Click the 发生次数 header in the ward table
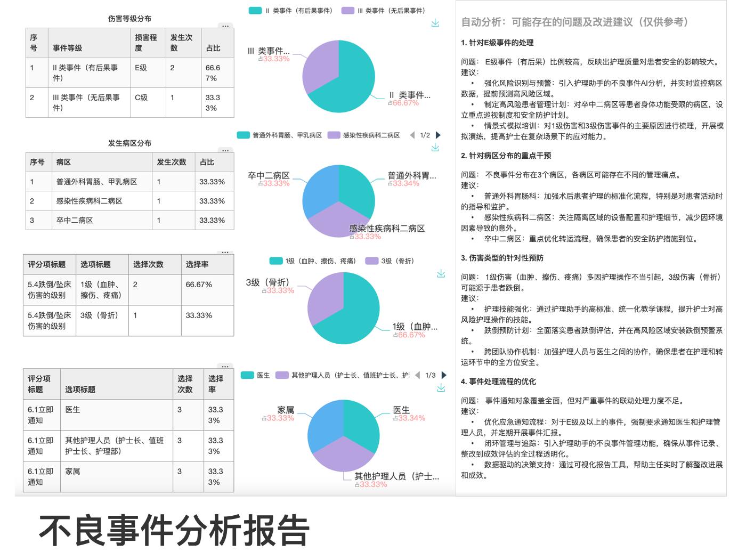Screen dimensions: 746x560 (x=171, y=162)
